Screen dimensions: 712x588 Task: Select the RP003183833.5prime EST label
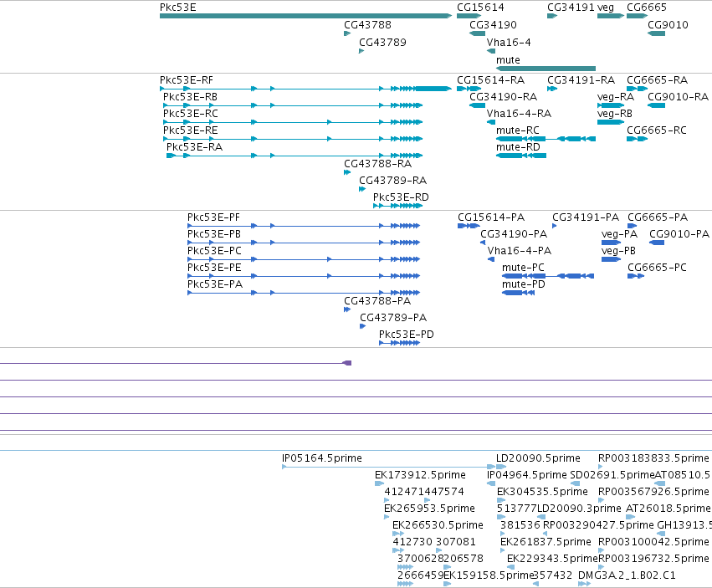point(653,458)
